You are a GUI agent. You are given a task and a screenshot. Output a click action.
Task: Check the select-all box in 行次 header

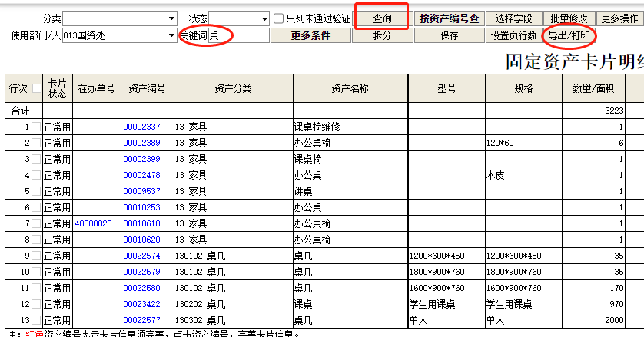36,88
